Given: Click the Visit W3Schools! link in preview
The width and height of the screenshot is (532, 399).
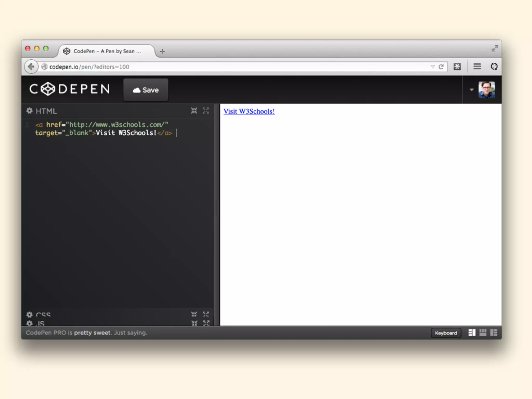Looking at the screenshot, I should point(249,111).
